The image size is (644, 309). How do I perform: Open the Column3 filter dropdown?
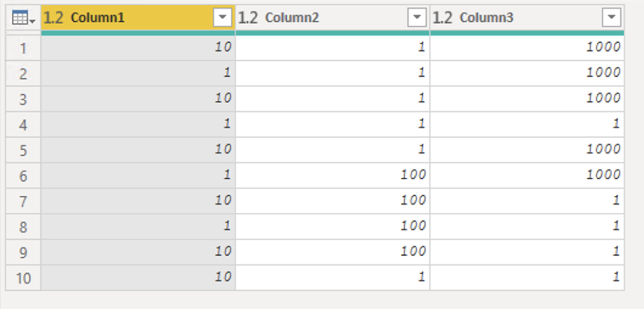pyautogui.click(x=611, y=18)
